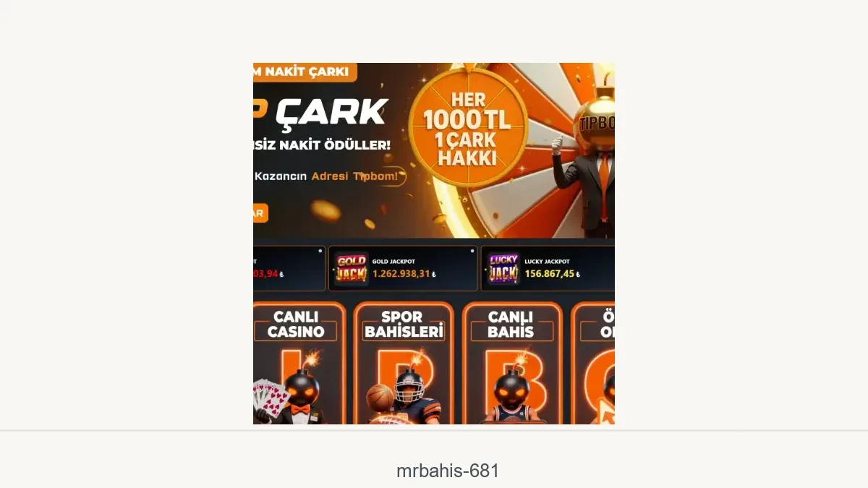
Task: Click the mrbahis-681 caption text
Action: pos(448,471)
